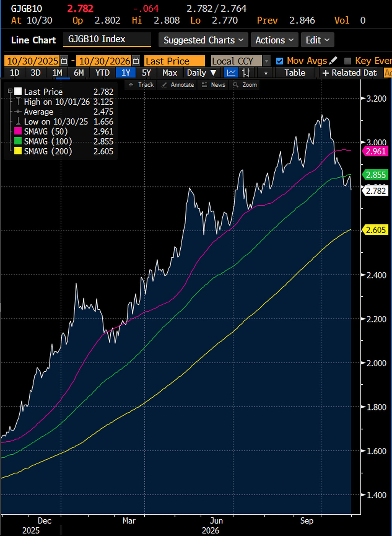Screen dimensions: 392x536
Task: Select the 1Y range tab
Action: click(x=126, y=73)
